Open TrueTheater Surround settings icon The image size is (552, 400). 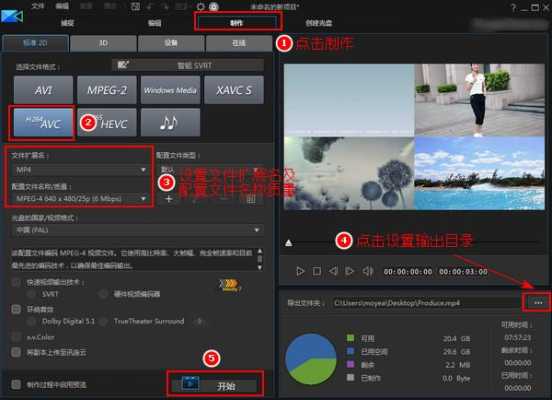tap(200, 321)
